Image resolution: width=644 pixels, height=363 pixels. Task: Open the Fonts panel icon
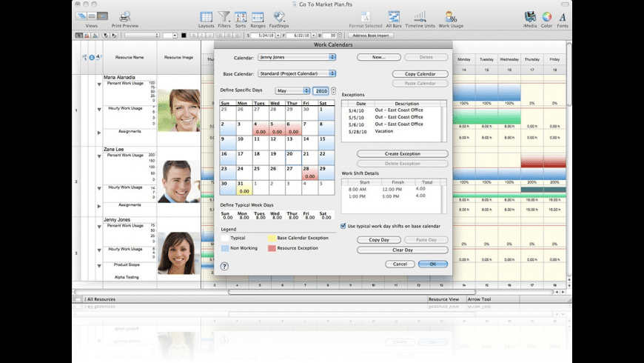coord(563,17)
